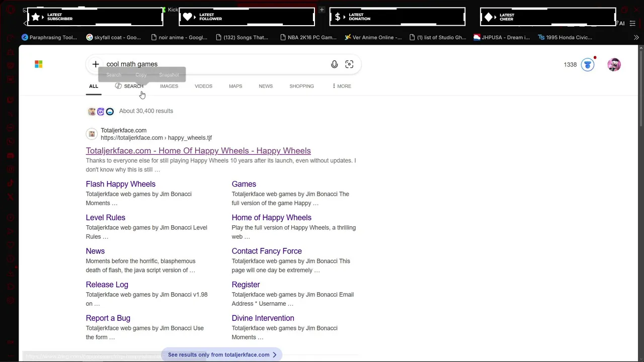The height and width of the screenshot is (362, 644).
Task: Switch to the IMAGES tab
Action: (169, 86)
